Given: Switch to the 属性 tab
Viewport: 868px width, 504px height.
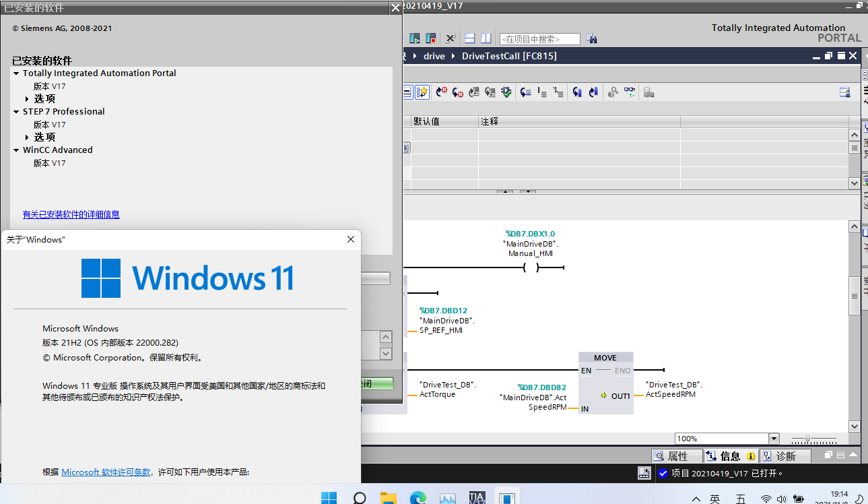Looking at the screenshot, I should (677, 456).
